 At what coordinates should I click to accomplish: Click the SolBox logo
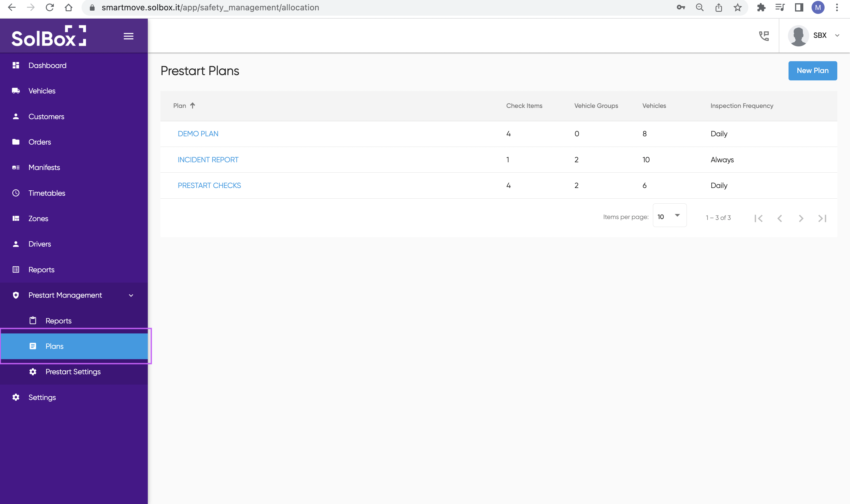[49, 36]
